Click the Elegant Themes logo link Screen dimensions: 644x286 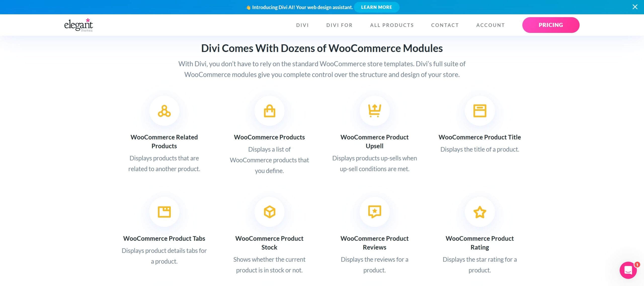[78, 25]
